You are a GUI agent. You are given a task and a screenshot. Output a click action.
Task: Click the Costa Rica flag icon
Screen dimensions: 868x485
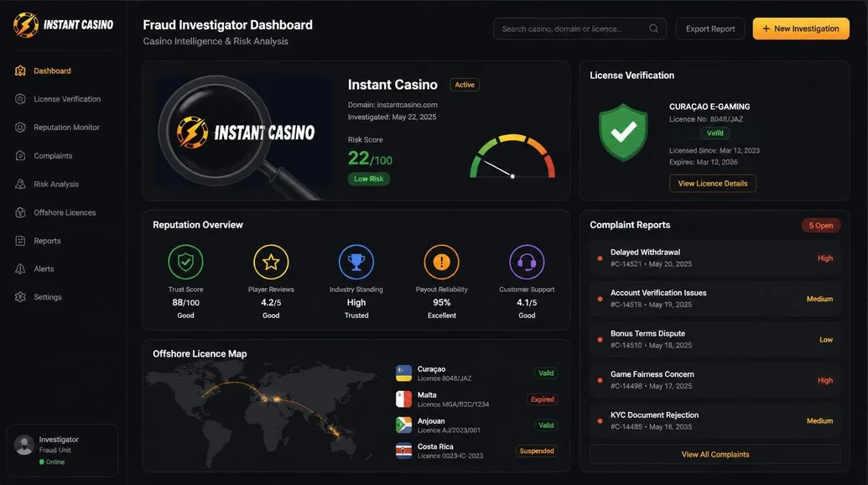pos(403,451)
